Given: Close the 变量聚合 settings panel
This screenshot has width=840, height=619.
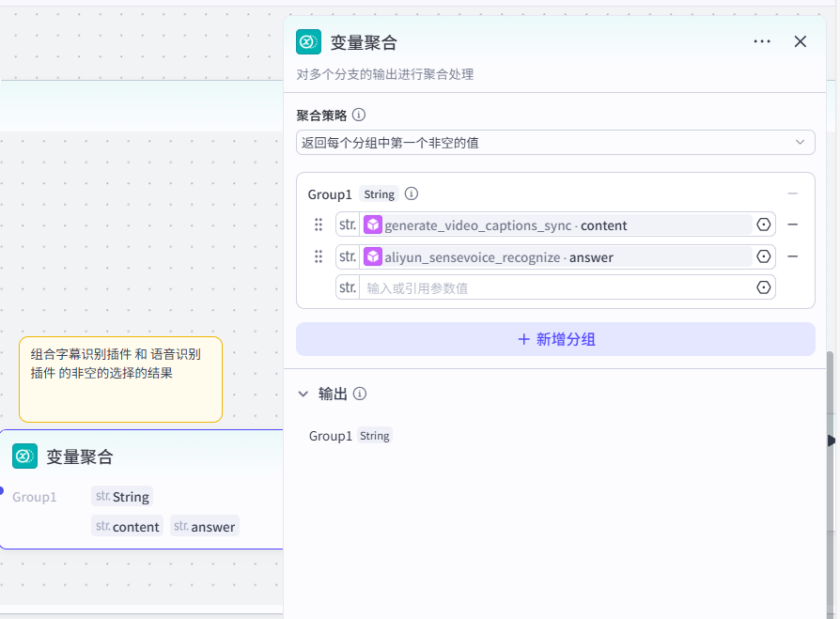Looking at the screenshot, I should click(801, 41).
